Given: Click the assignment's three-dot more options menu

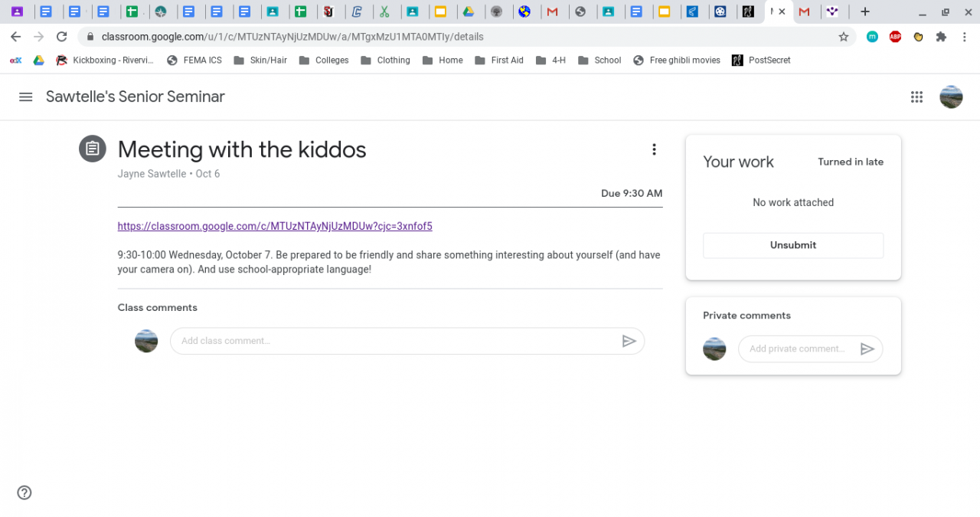Looking at the screenshot, I should click(x=654, y=150).
